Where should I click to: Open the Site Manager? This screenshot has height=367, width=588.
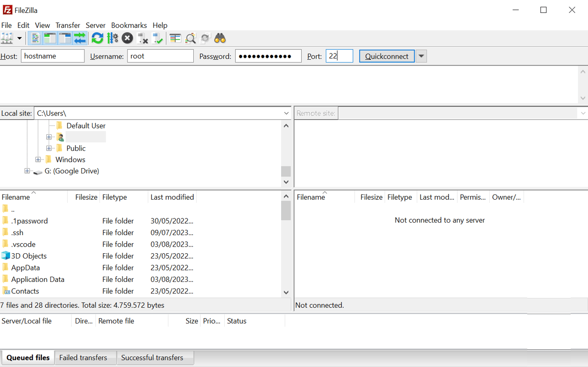[9, 38]
